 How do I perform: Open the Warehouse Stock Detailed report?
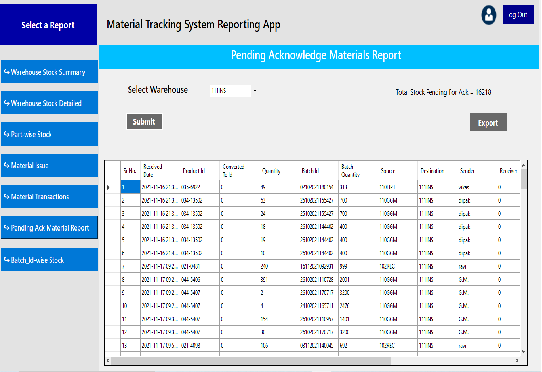click(x=49, y=103)
